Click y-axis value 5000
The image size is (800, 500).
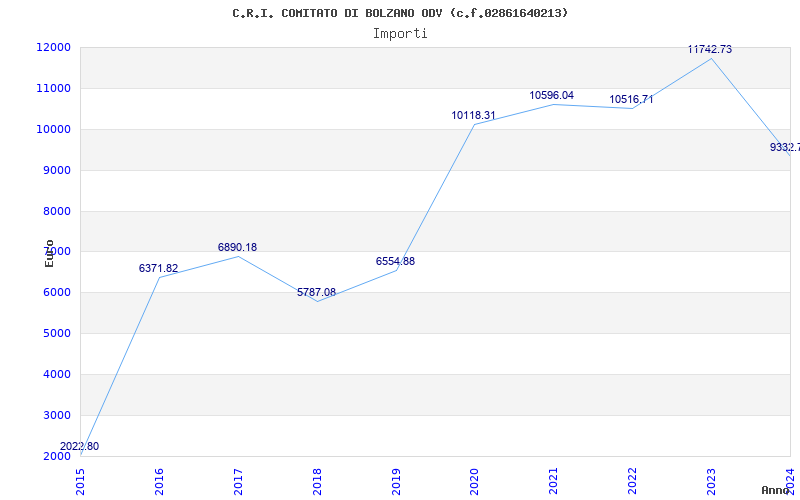(x=56, y=334)
